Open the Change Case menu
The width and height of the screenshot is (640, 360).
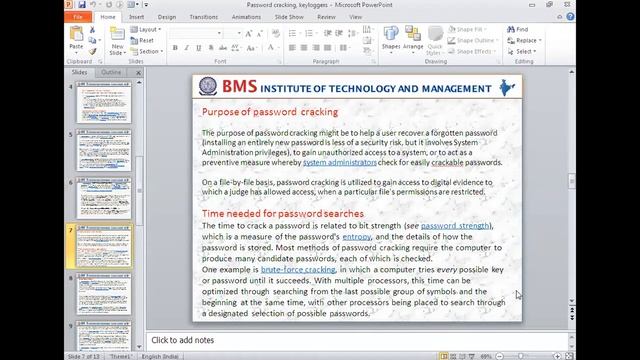point(251,48)
